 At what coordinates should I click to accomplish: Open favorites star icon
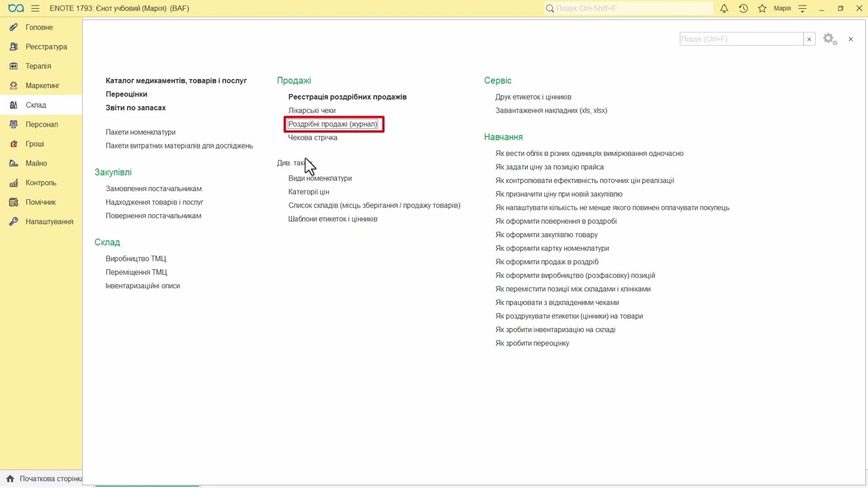(762, 8)
